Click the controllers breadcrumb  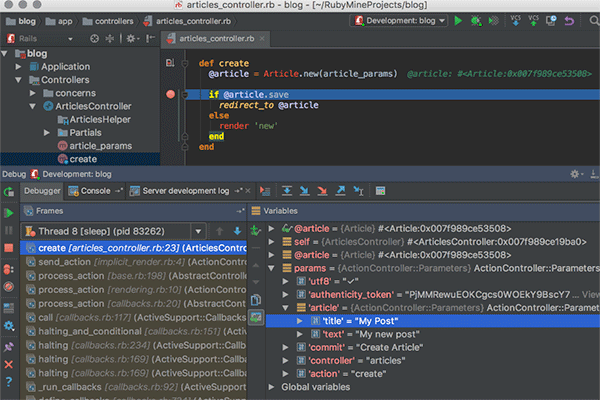tap(108, 21)
